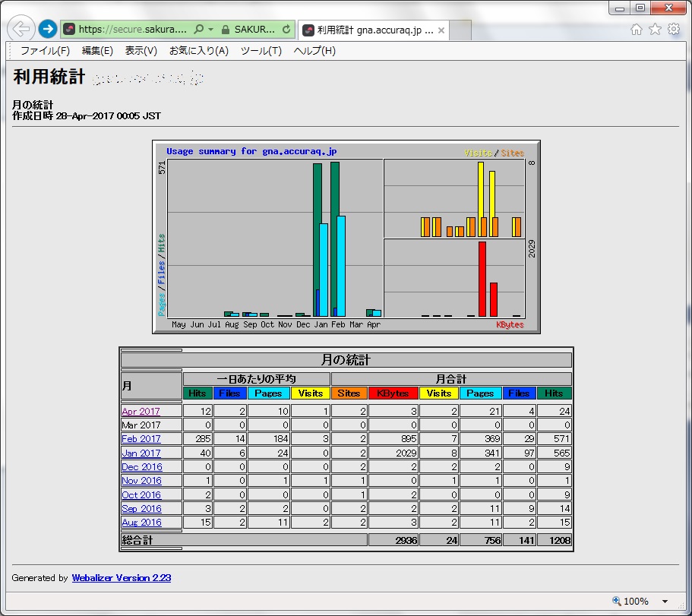692x616 pixels.
Task: Expand the address bar dropdown arrow
Action: pyautogui.click(x=210, y=30)
